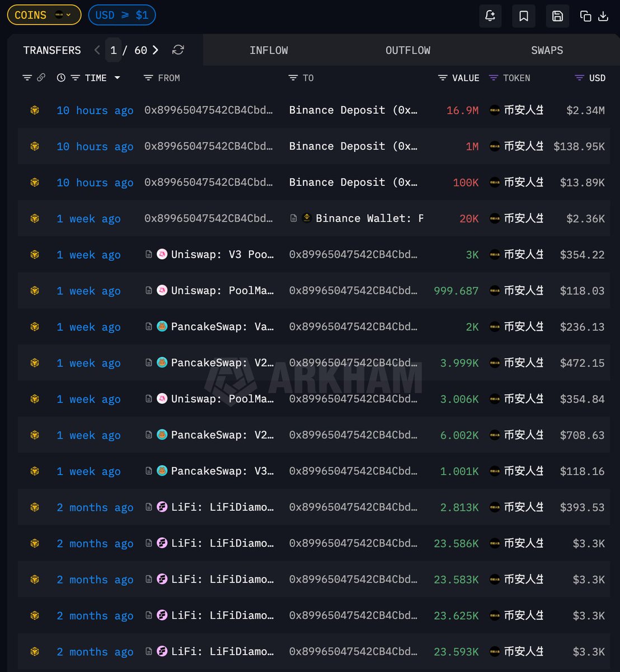Click PancakeSwap icon in $236.13 row

point(162,326)
